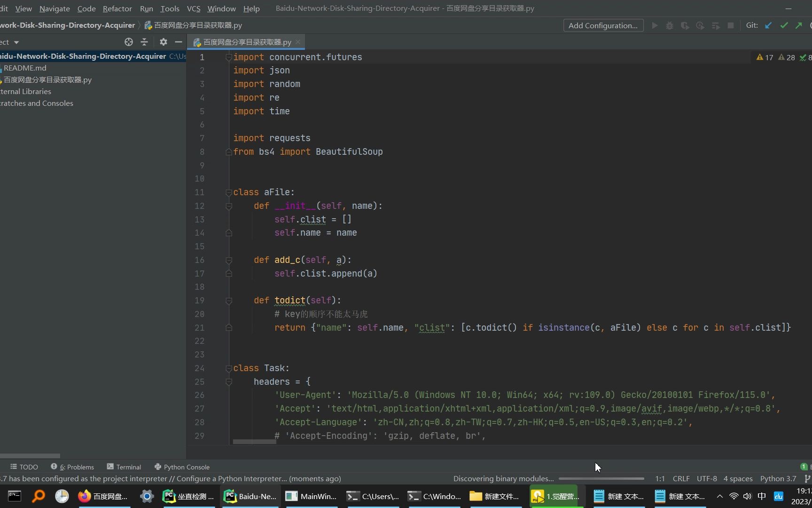Fold the import block at line 1

coord(229,57)
